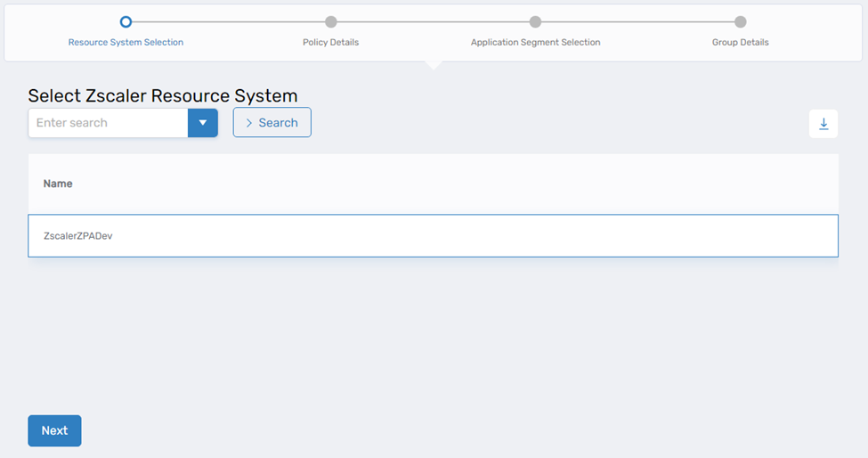This screenshot has height=458, width=868.
Task: Open the search field dropdown arrow
Action: (x=203, y=123)
